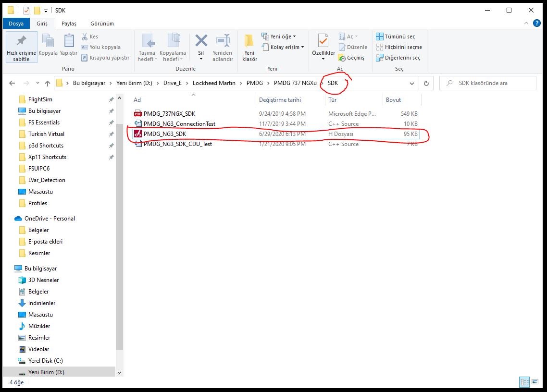Viewport: 547px width, 392px height.
Task: Click the Özellikler properties icon
Action: (x=323, y=41)
